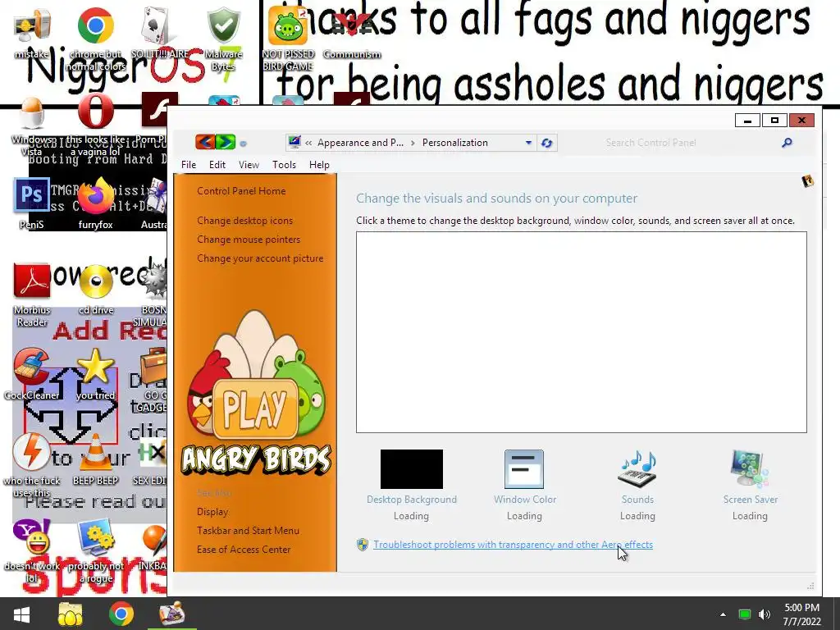Open 'chrome but normal colors' desktop icon
Screen dimensions: 840x630
tap(95, 39)
